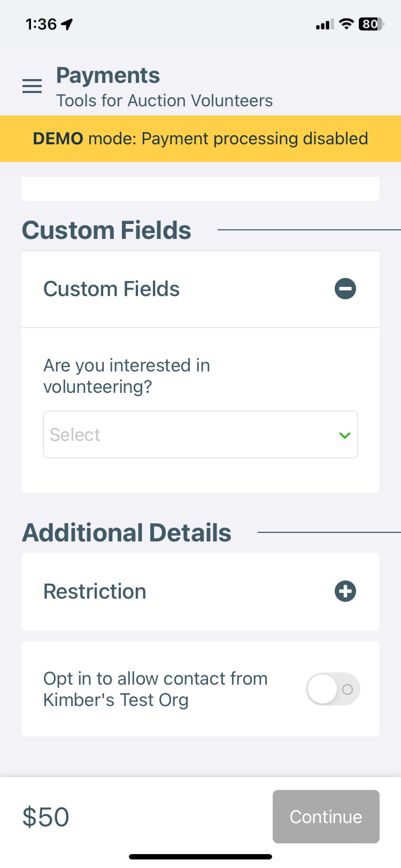Image resolution: width=401 pixels, height=868 pixels.
Task: Click the Custom Fields accordion title
Action: point(111,289)
